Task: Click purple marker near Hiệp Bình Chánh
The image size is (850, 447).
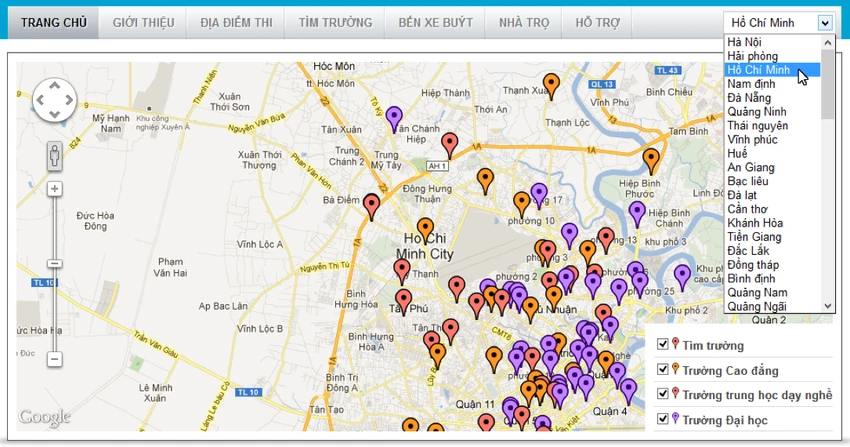Action: coord(637,214)
